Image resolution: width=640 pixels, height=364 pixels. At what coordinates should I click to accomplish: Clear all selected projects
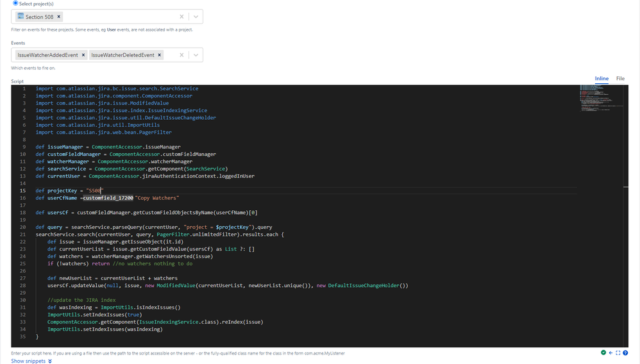[x=181, y=17]
